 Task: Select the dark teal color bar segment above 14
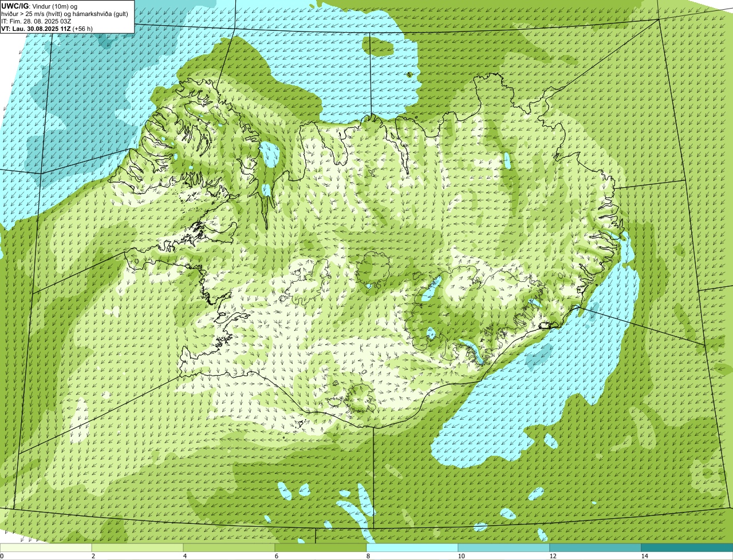[x=687, y=547]
